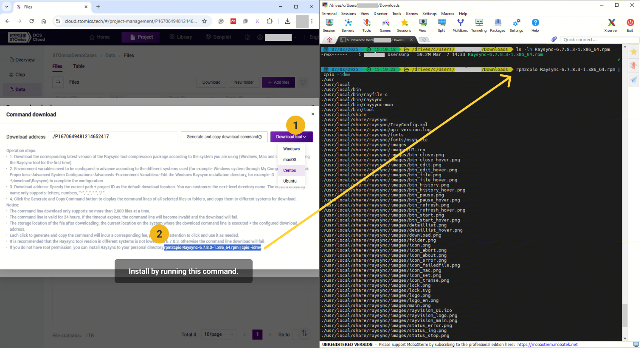This screenshot has width=644, height=348.
Task: Click the Games toolbar icon in MobaXterm
Action: pyautogui.click(x=385, y=25)
